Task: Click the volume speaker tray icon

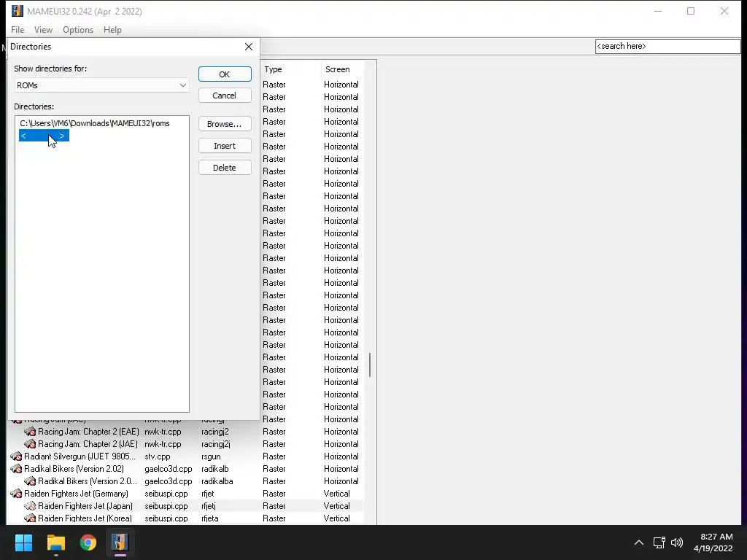Action: click(677, 542)
